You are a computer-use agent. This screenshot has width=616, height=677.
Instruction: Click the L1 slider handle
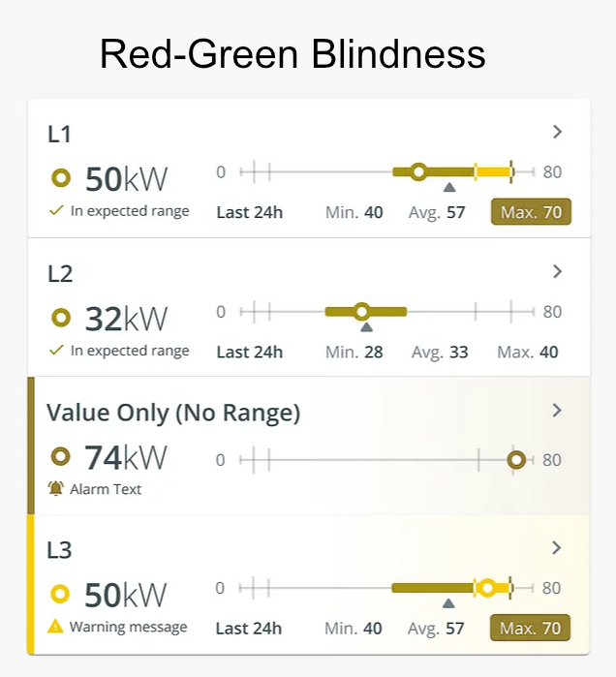pos(418,172)
